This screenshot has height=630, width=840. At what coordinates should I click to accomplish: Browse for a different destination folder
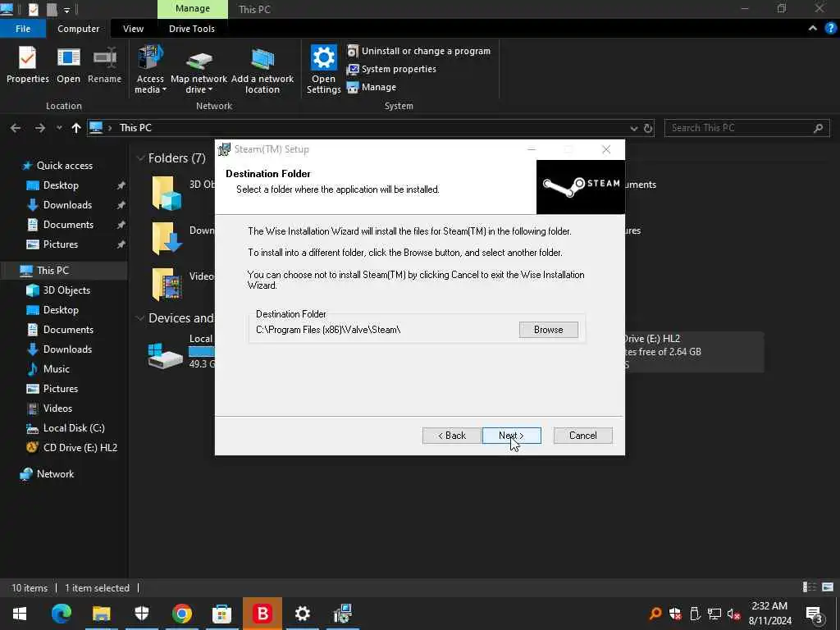(x=549, y=330)
